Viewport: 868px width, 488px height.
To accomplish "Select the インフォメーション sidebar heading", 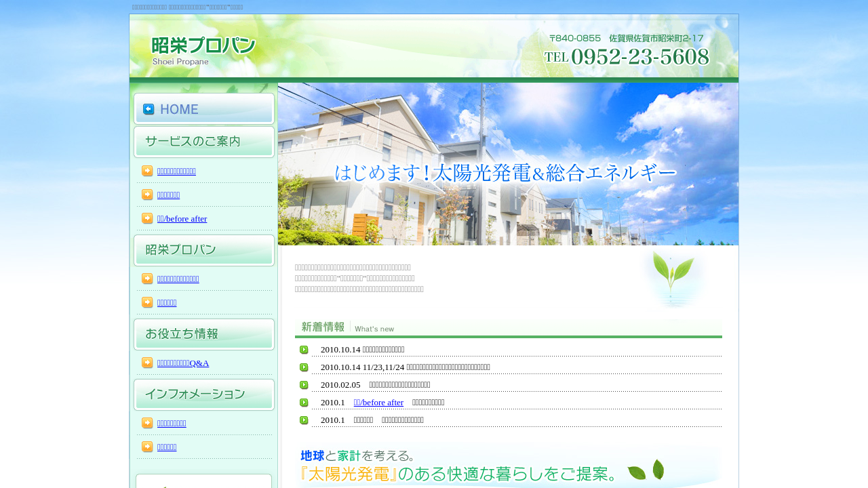I will point(203,394).
